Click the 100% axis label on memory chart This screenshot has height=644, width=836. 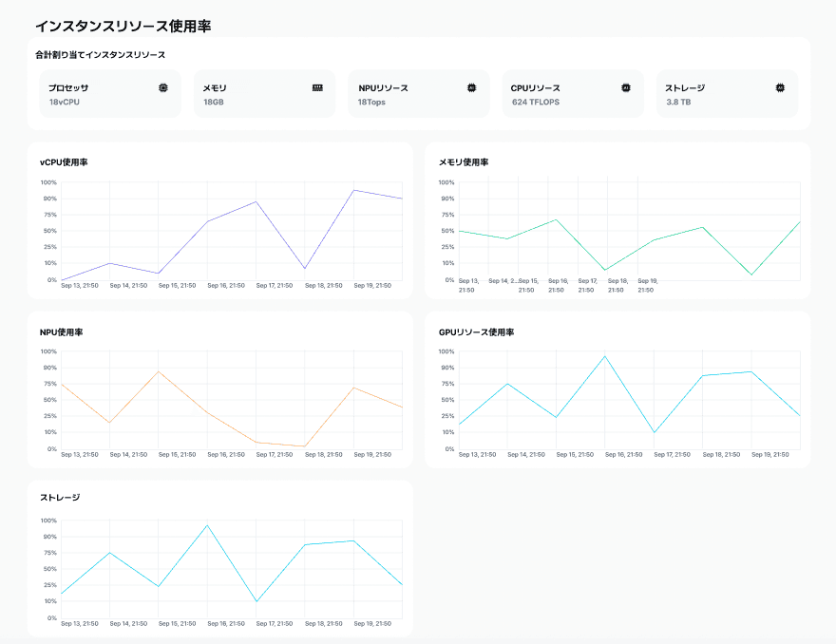pyautogui.click(x=446, y=182)
